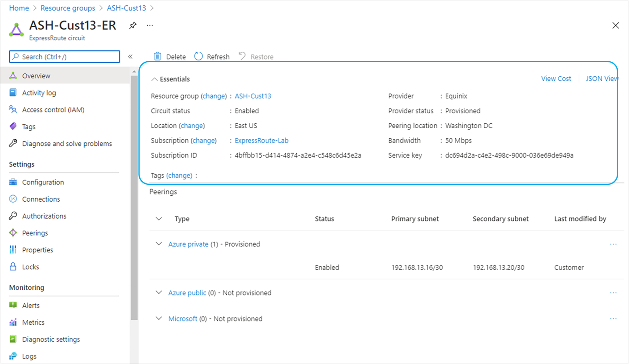Navigate to Home breadcrumb
Image resolution: width=629 pixels, height=364 pixels.
coord(19,8)
